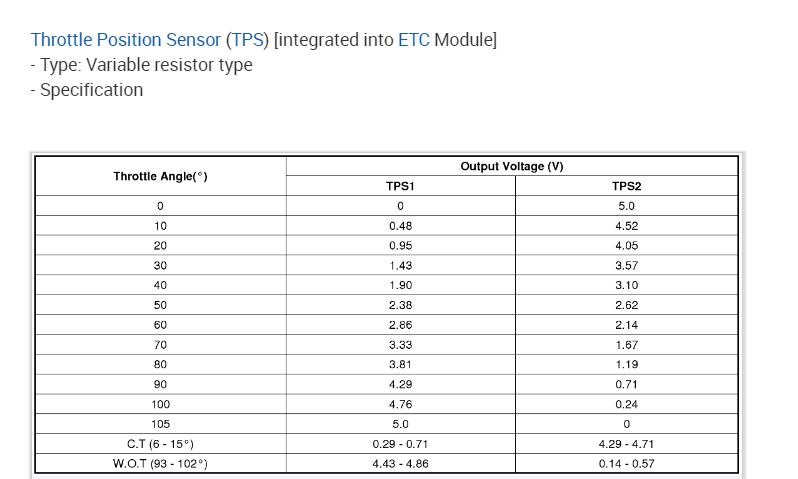Image resolution: width=798 pixels, height=479 pixels.
Task: Select the 0.29 - 0.71 range cell
Action: [x=400, y=444]
